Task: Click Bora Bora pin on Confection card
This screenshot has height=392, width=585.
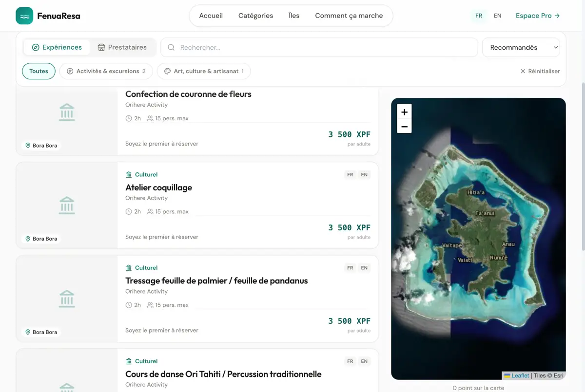Action: 28,146
